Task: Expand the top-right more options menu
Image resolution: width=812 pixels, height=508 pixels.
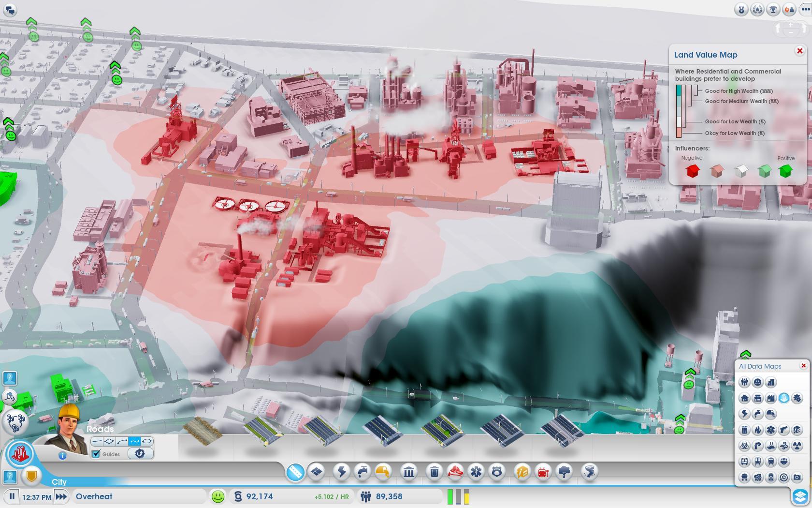Action: pos(805,9)
